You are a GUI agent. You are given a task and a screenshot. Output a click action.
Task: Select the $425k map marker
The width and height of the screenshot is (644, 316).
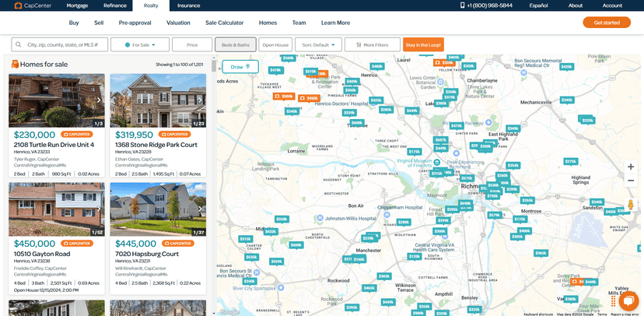coord(376,100)
